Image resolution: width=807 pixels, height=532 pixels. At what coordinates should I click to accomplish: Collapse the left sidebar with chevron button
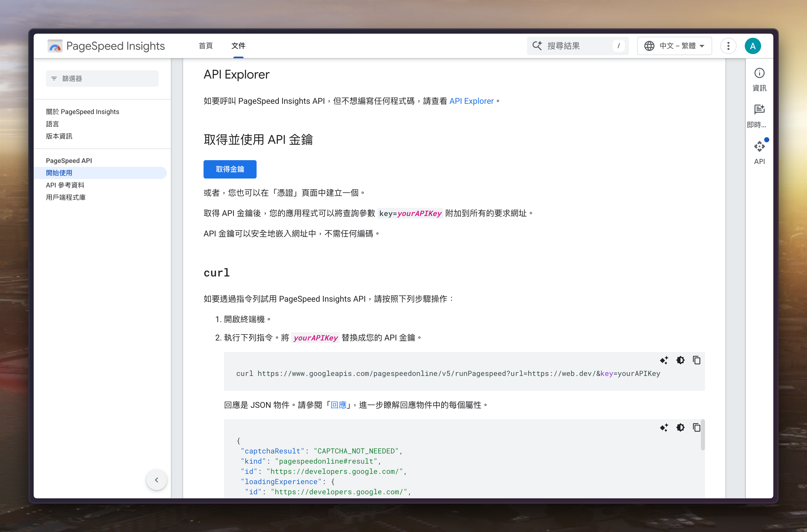156,480
